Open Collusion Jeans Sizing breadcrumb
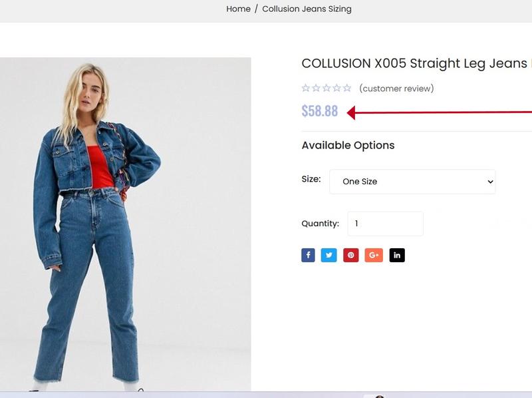 [307, 9]
